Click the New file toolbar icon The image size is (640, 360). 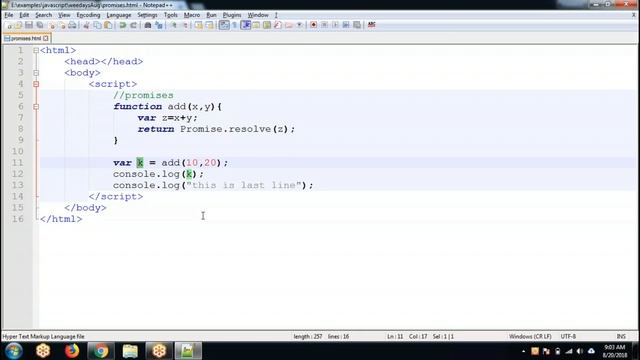tap(9, 25)
